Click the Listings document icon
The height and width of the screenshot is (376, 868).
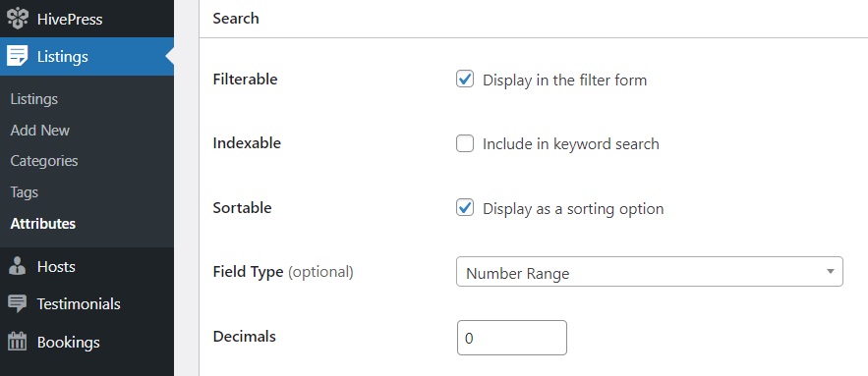pos(17,56)
